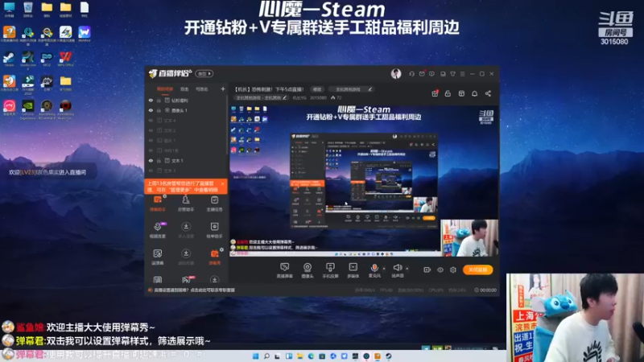Toggle preview eye icon in bottom toolbar

click(x=440, y=269)
